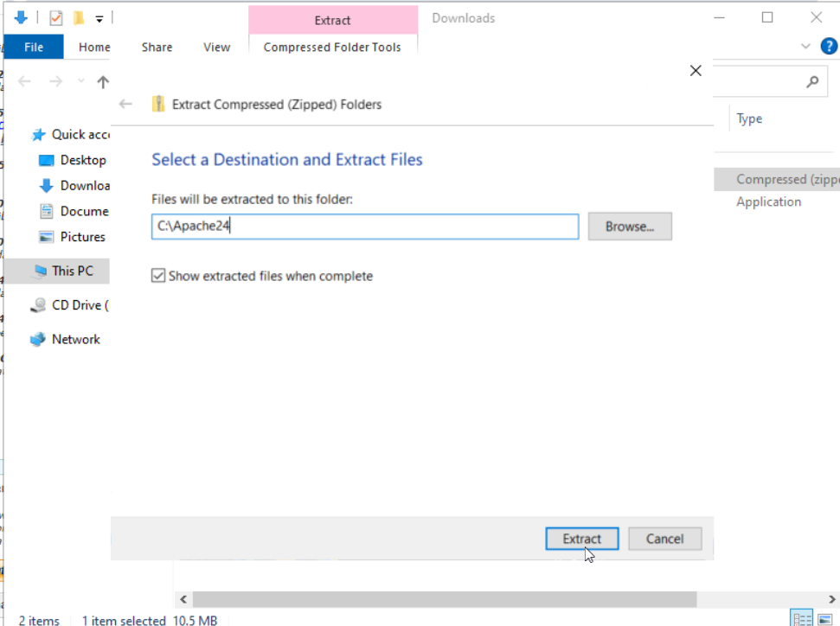
Task: Open Quick access in the navigation pane
Action: click(71, 134)
